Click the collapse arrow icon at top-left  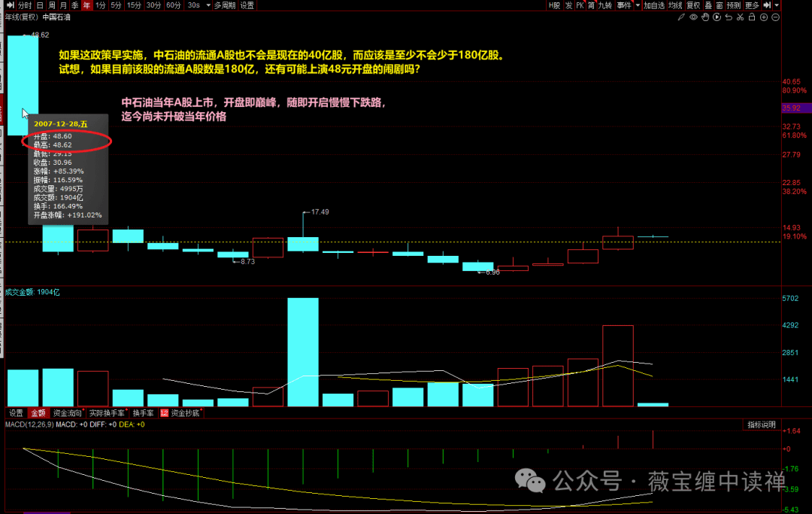tap(11, 5)
